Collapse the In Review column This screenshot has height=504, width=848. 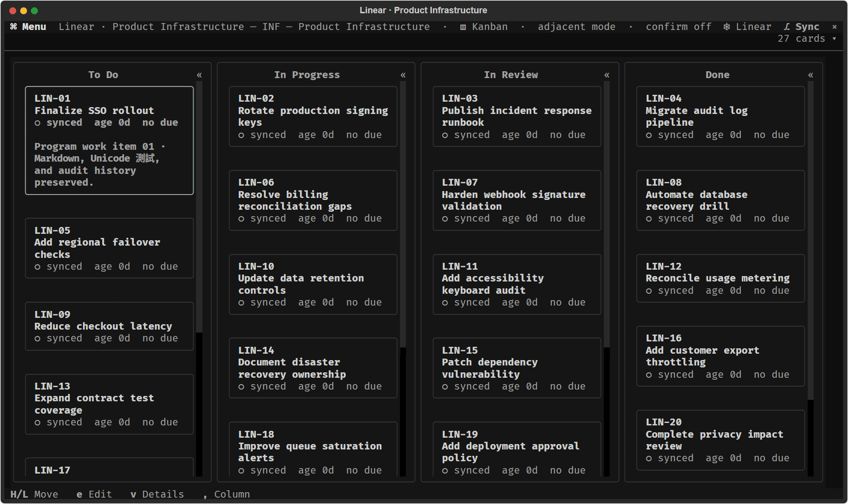[607, 75]
